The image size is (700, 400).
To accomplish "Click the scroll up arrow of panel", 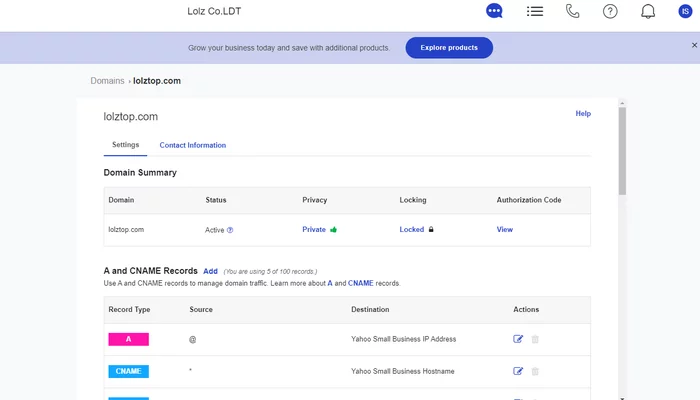I will coord(622,104).
